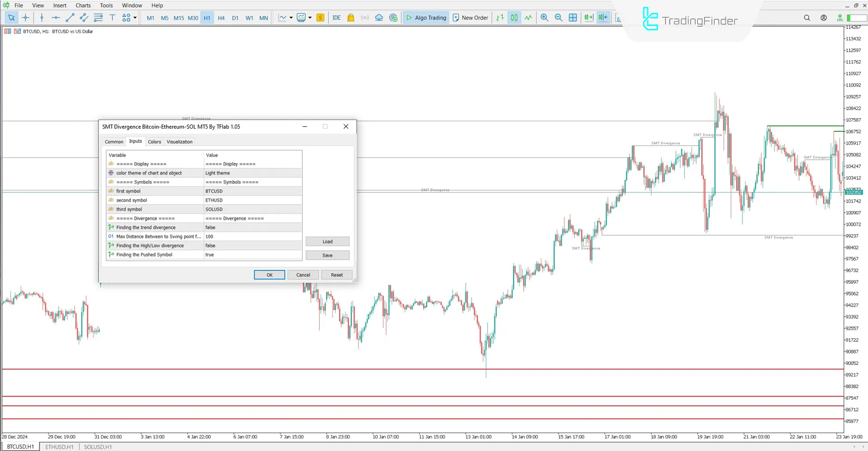Edit second symbol value ETHUSD

coord(253,200)
